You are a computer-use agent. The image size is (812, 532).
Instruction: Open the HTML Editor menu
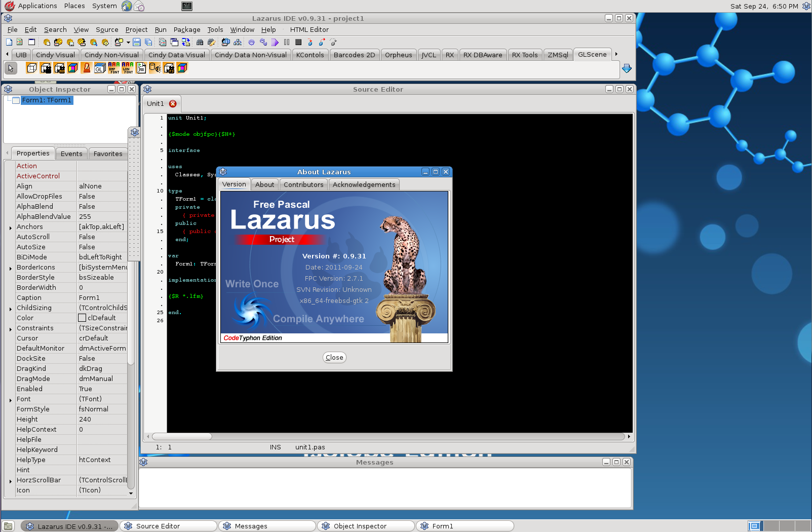[x=309, y=29]
